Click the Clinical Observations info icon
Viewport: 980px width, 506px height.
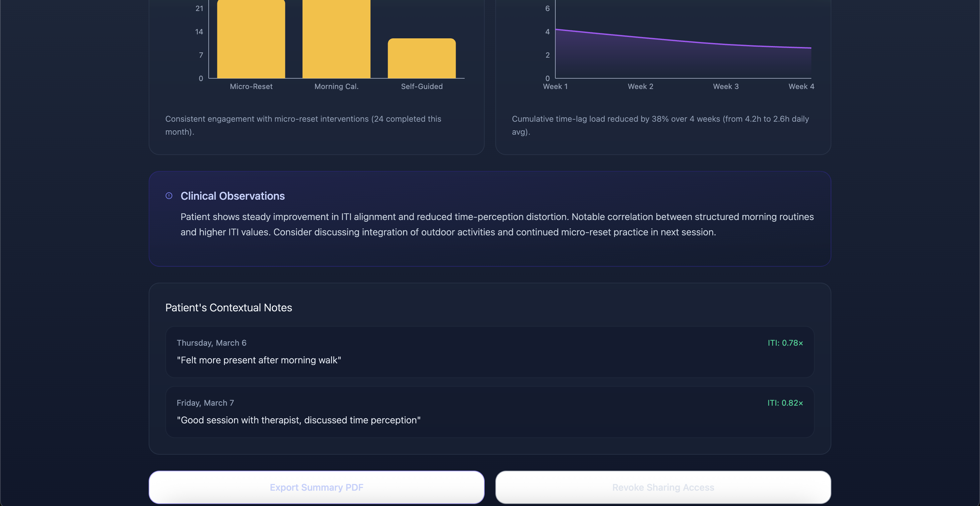[x=169, y=196]
